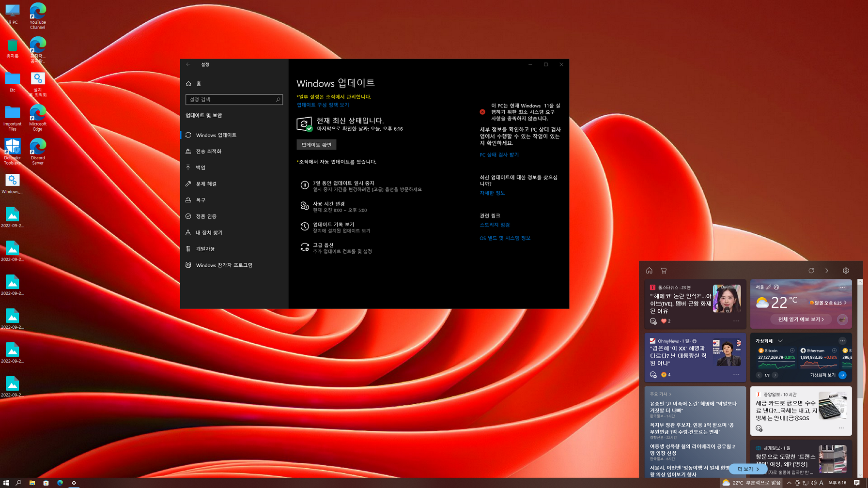The image size is (868, 488).
Task: Add a reaction to the 중앙일보 article
Action: point(759,428)
